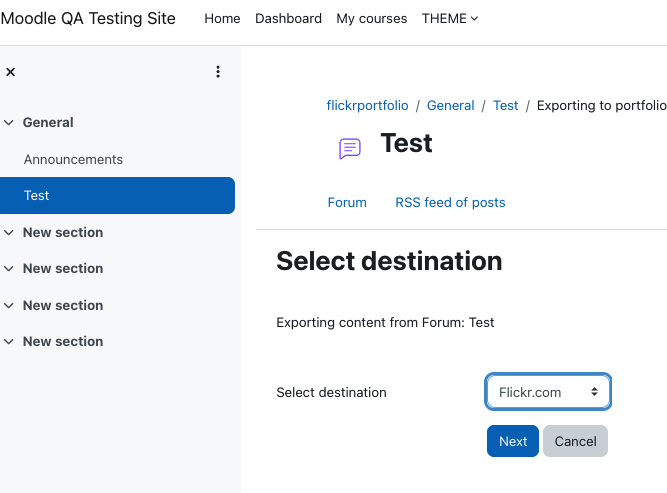Switch to the Forum tab
This screenshot has height=493, width=667.
click(x=347, y=202)
